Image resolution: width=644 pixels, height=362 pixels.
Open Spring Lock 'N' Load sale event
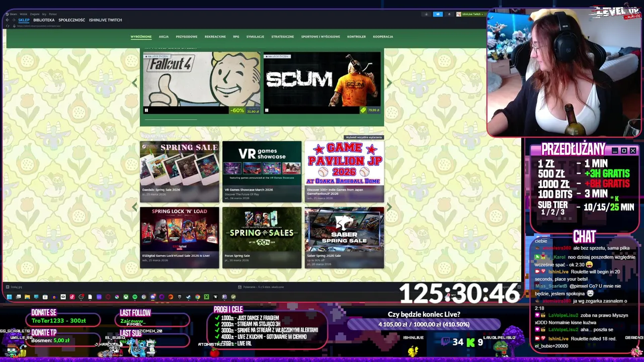[180, 237]
